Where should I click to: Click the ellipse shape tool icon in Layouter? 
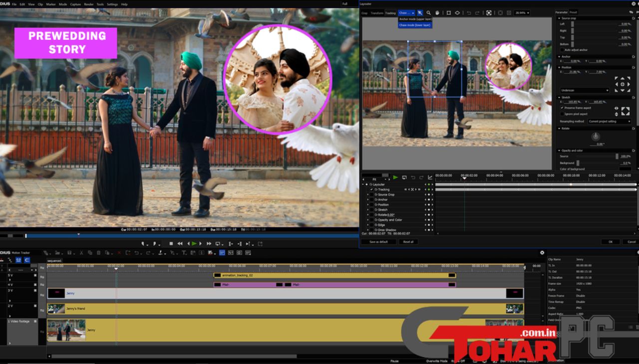tap(457, 13)
